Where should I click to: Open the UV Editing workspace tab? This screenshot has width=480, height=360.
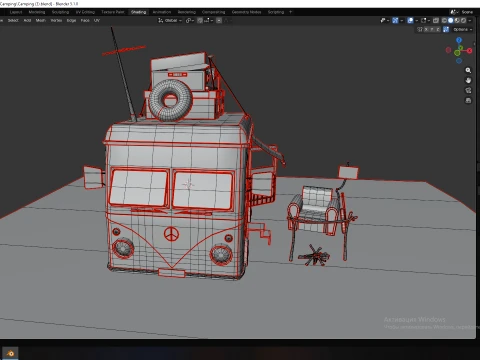pyautogui.click(x=85, y=12)
